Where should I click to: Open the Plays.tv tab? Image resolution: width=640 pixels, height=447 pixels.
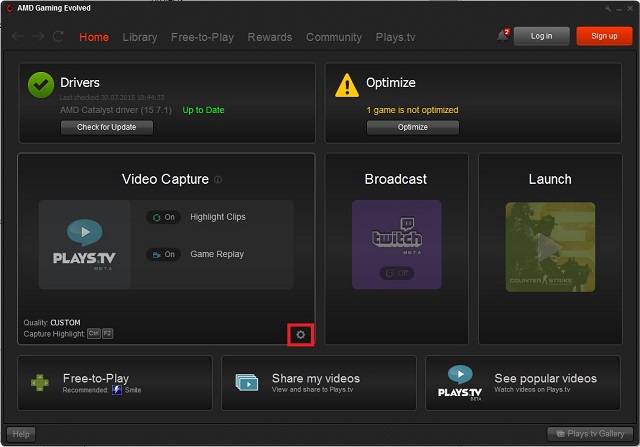[x=396, y=37]
